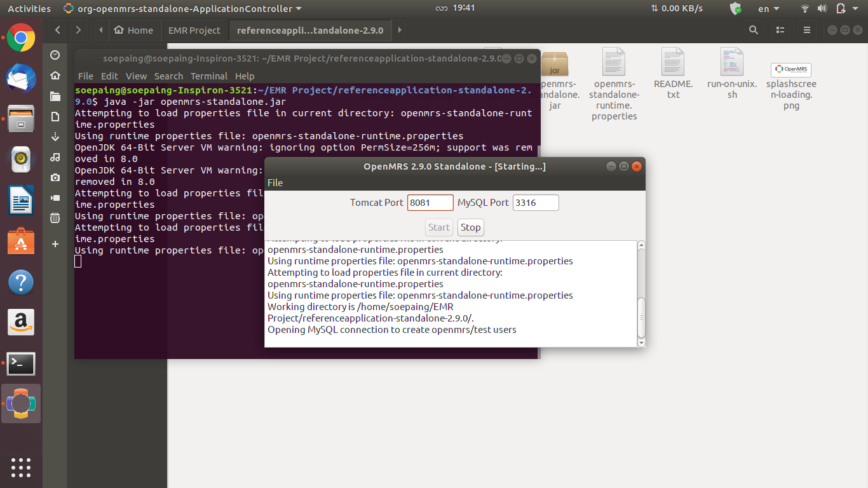
Task: Open Music in the Files sidebar
Action: 55,157
